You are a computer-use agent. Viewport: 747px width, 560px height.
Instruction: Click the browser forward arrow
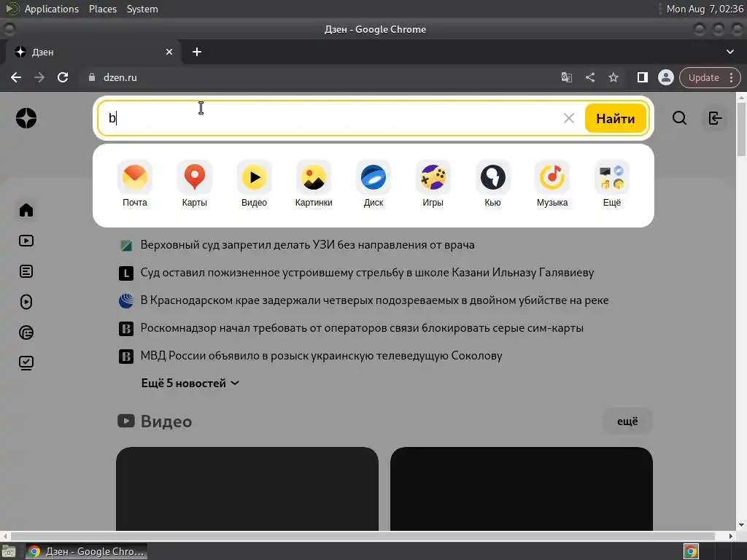pos(39,77)
